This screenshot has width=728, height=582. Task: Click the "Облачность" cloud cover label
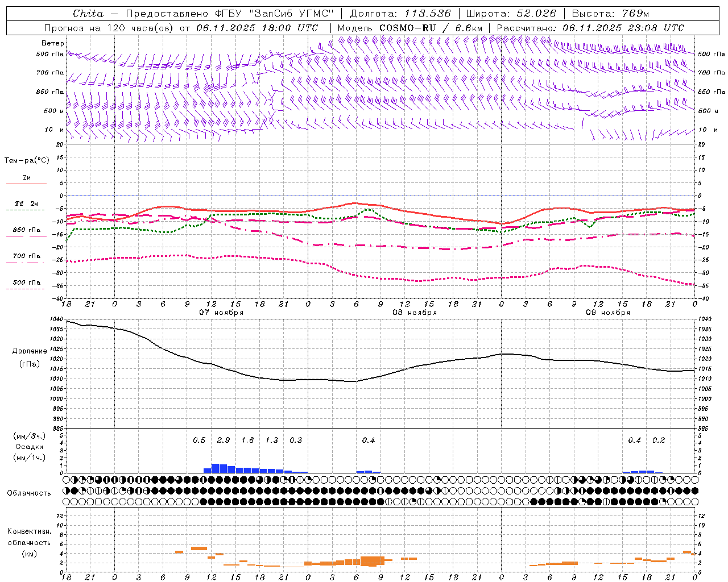29,493
